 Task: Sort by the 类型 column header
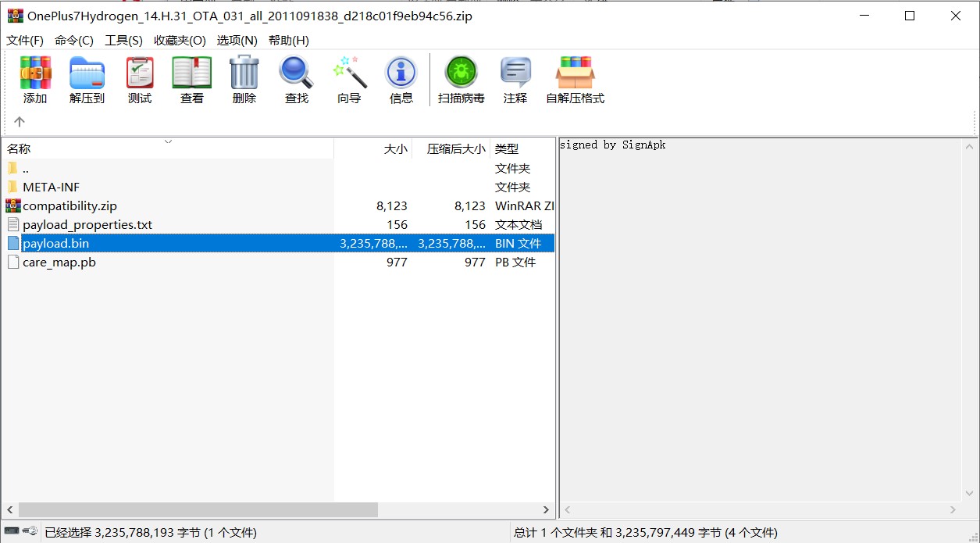[x=522, y=148]
